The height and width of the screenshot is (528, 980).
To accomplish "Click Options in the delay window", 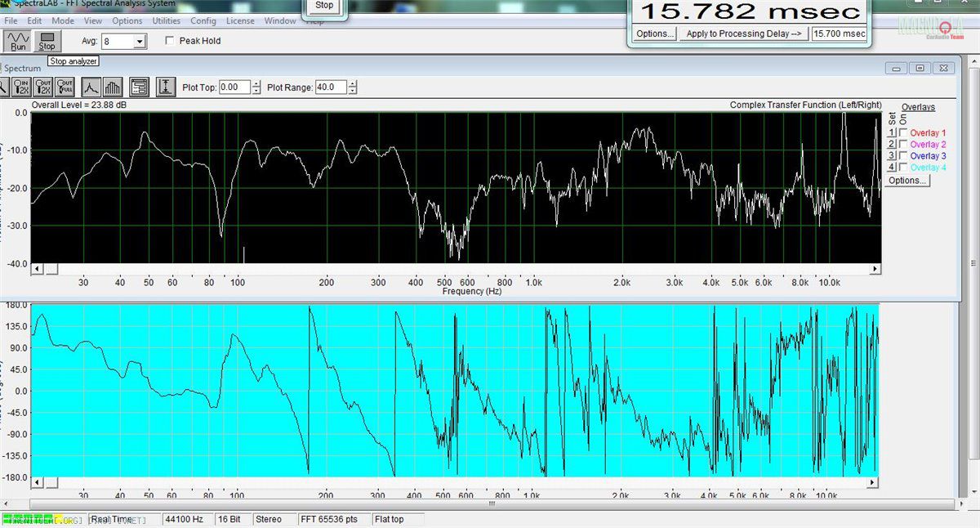I will click(x=654, y=34).
